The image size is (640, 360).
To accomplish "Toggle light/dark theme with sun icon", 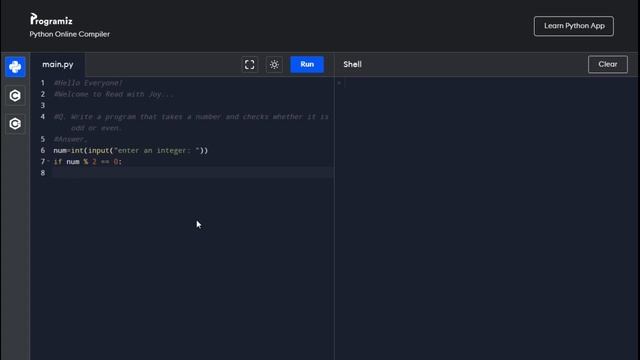I will (x=274, y=64).
